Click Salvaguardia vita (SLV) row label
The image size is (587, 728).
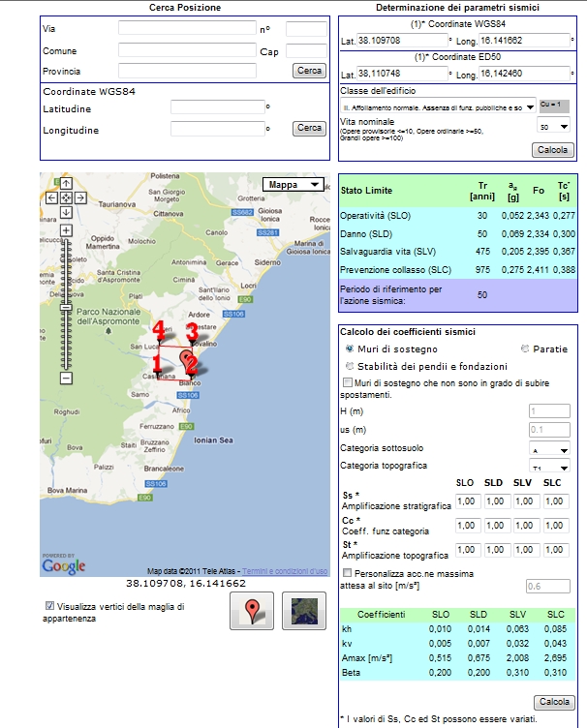point(387,252)
